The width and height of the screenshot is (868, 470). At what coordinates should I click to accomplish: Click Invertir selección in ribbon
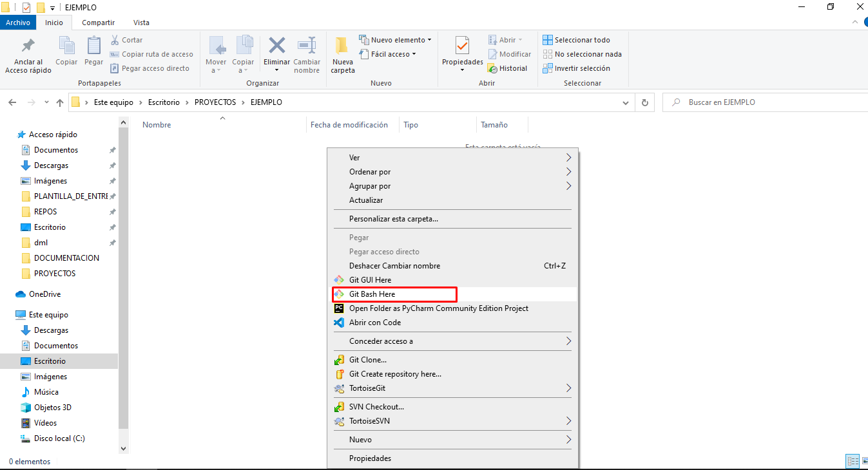[x=577, y=68]
